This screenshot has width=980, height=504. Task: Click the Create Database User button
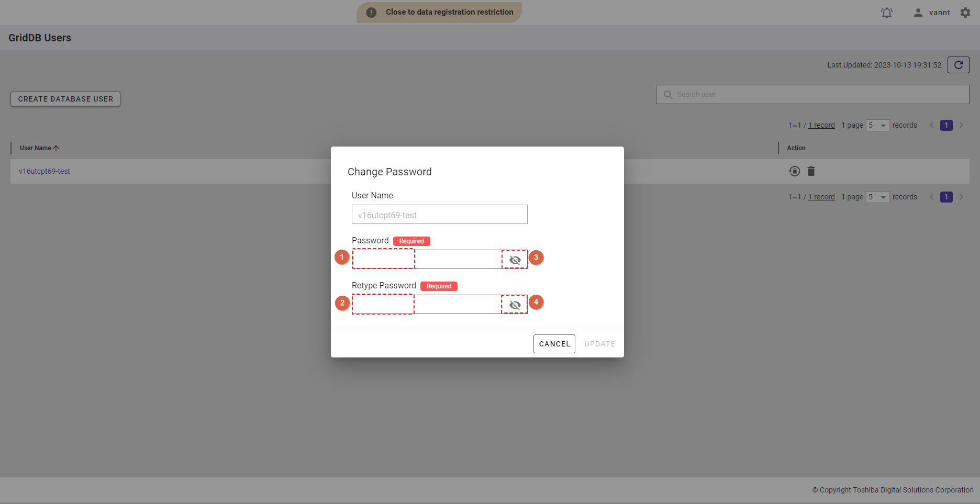pyautogui.click(x=65, y=99)
